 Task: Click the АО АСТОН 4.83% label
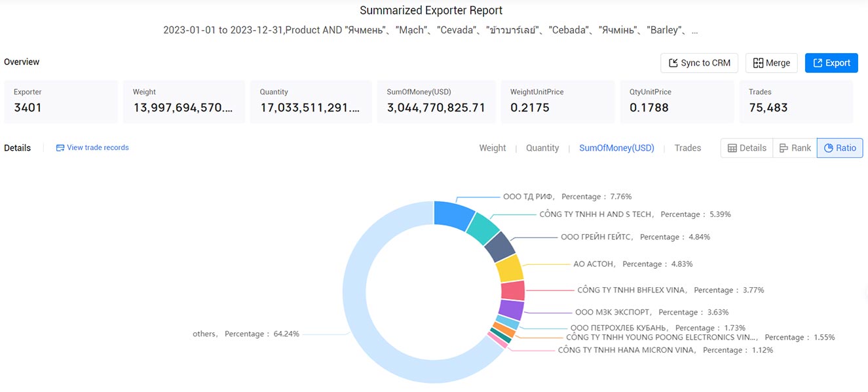coord(633,264)
